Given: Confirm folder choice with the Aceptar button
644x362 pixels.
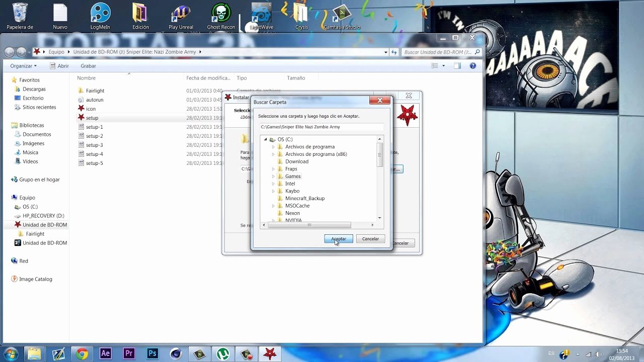Looking at the screenshot, I should pos(339,239).
